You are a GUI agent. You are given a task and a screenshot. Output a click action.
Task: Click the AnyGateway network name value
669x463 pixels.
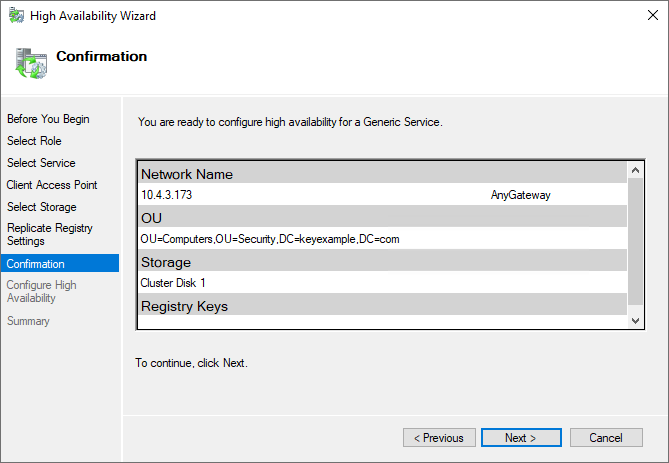(x=520, y=195)
